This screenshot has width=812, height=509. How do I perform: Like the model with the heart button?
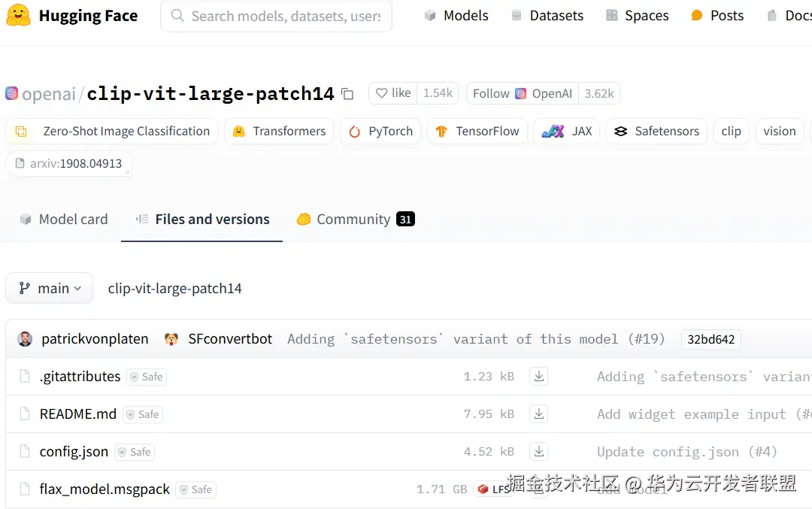point(393,93)
